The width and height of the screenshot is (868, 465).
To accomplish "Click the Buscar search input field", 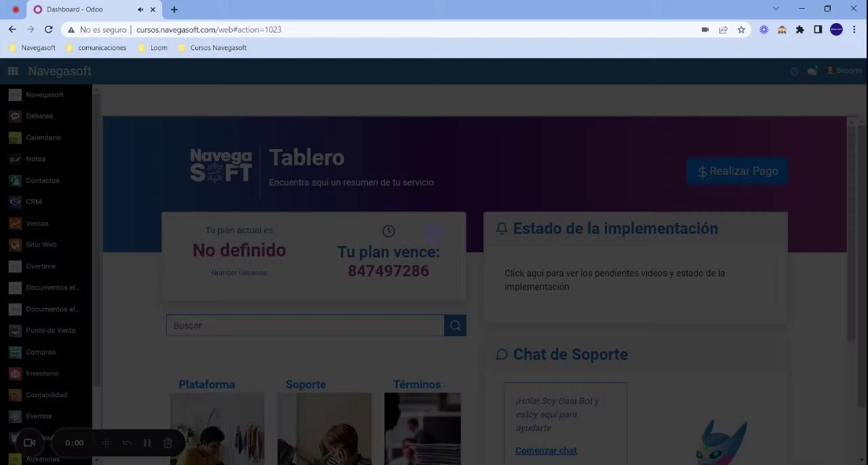I will (305, 325).
